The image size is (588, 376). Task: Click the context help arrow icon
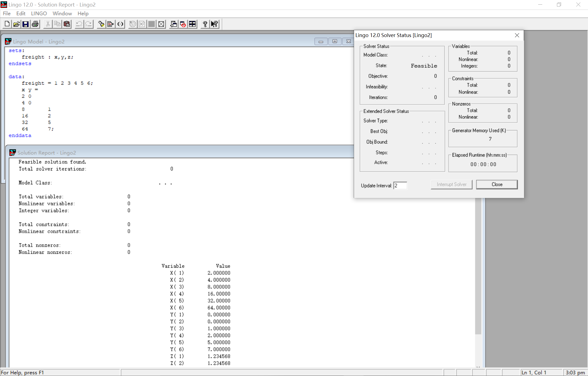[x=214, y=24]
